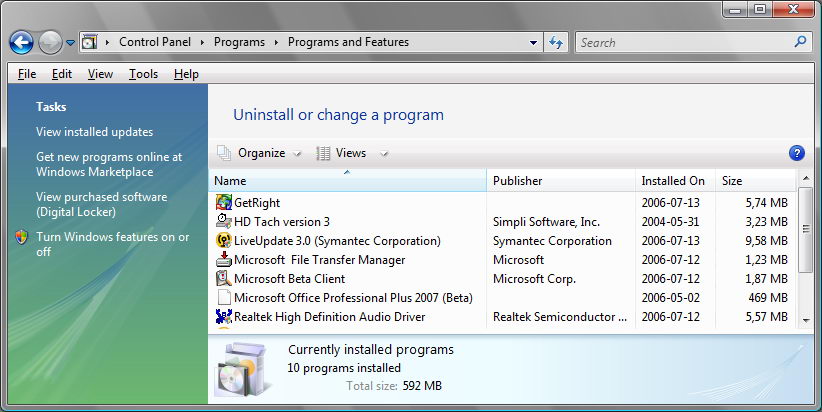The width and height of the screenshot is (822, 412).
Task: Select Realtek High Definition Audio Driver entry
Action: point(330,317)
